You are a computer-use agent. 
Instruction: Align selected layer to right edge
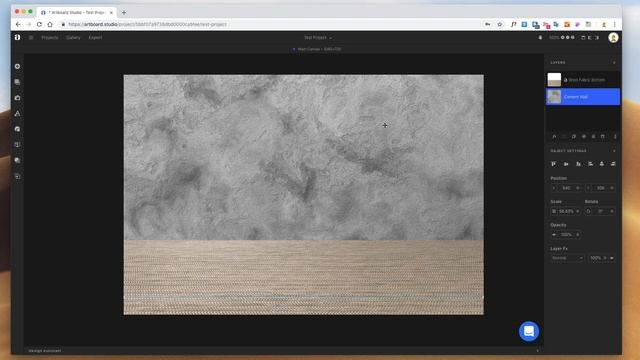(x=613, y=164)
